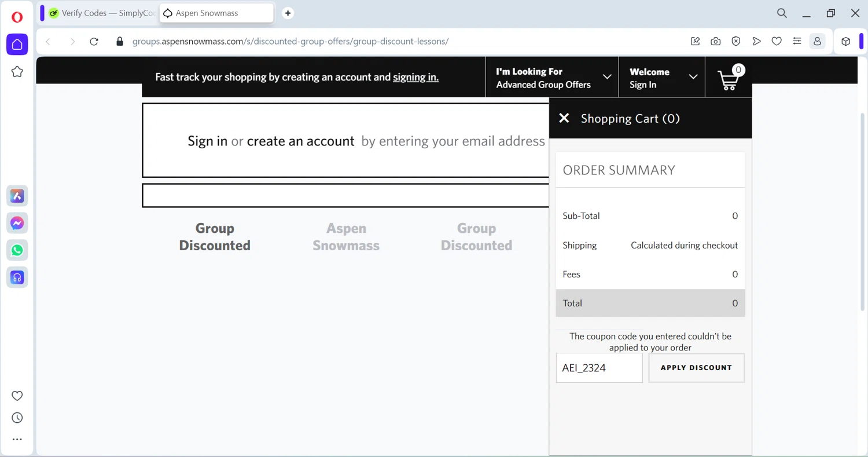Viewport: 868px width, 457px height.
Task: Open the heart pinboards icon in the sidebar
Action: 17,396
